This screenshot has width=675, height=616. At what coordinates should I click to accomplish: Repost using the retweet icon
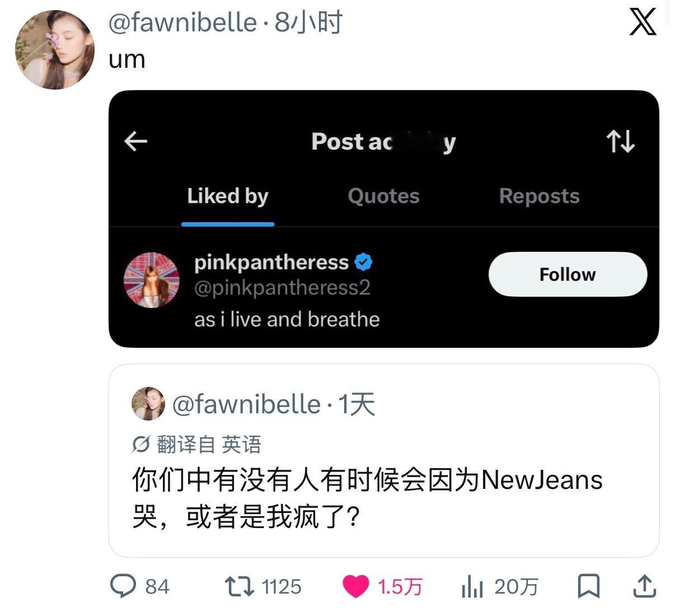pos(240,586)
